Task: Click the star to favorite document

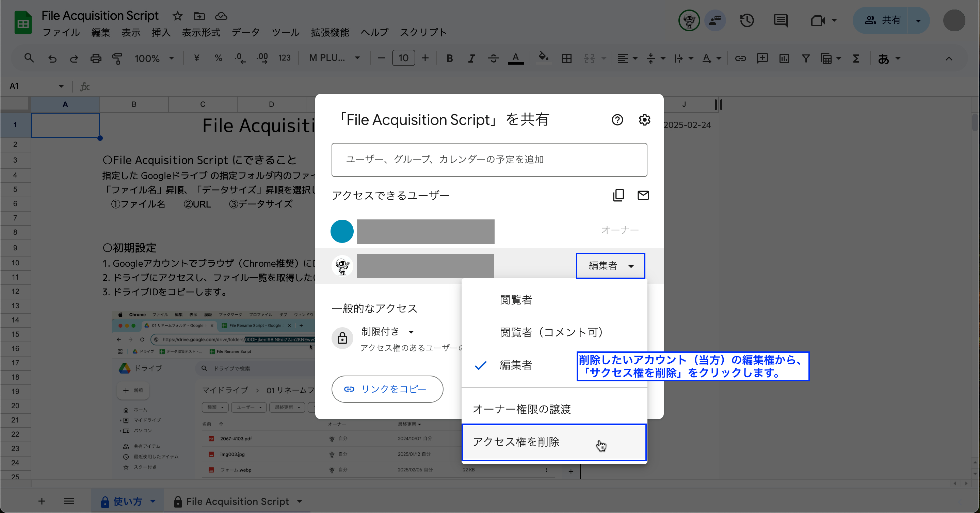Action: (x=177, y=16)
